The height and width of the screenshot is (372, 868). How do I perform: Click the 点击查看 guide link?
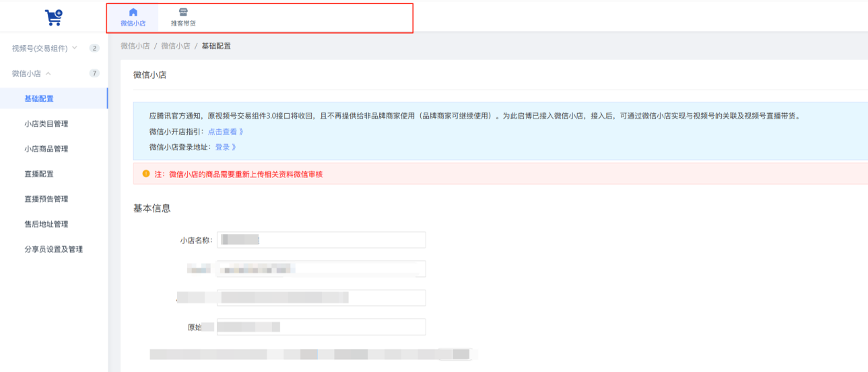226,132
